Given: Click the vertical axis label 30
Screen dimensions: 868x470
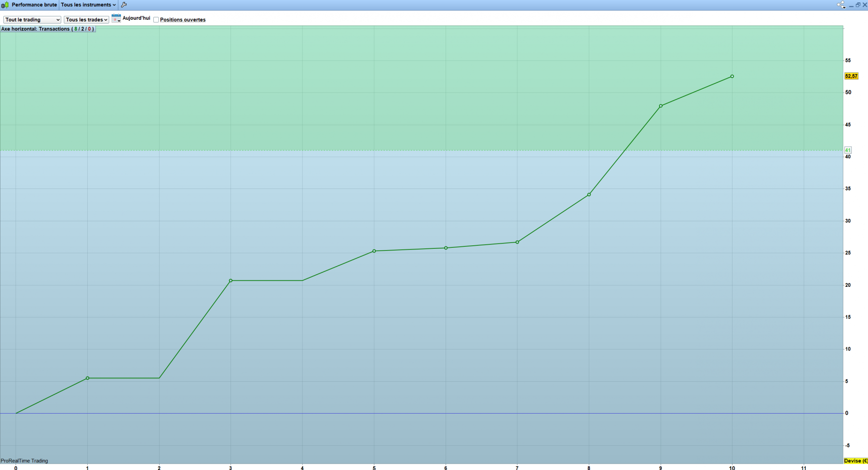Looking at the screenshot, I should 848,221.
